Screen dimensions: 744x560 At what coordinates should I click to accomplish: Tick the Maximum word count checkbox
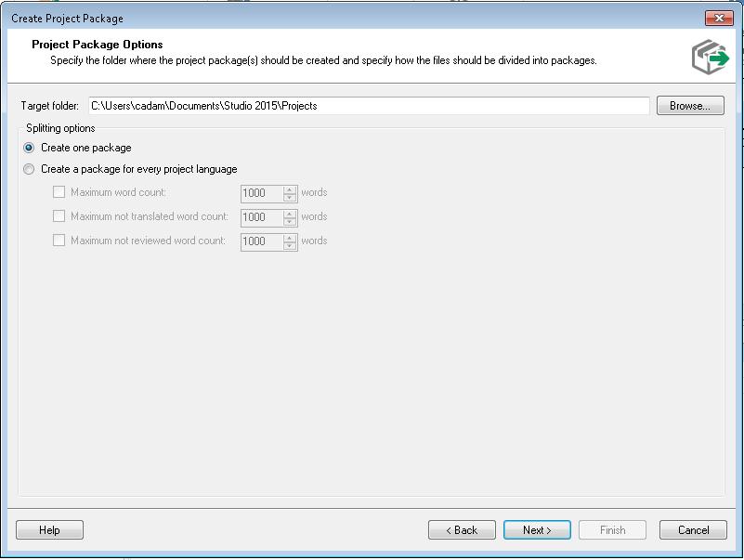[59, 192]
